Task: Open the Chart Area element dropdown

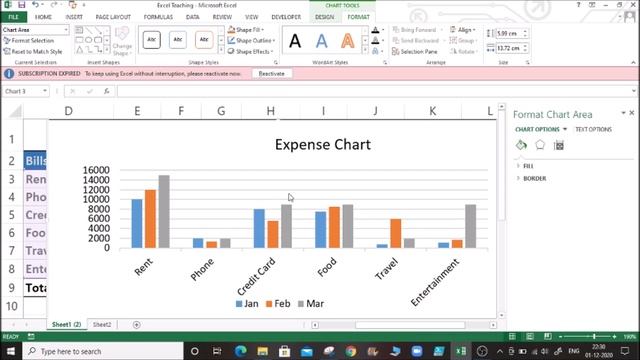Action: (66, 30)
